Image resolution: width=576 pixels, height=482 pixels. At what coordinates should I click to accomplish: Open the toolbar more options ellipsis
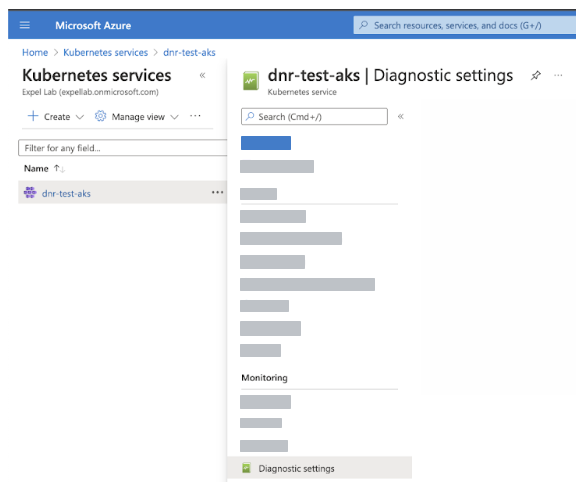click(195, 116)
